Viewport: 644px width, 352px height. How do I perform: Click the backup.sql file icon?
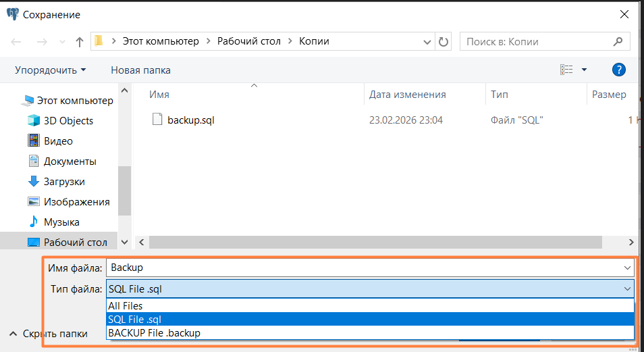coord(157,120)
